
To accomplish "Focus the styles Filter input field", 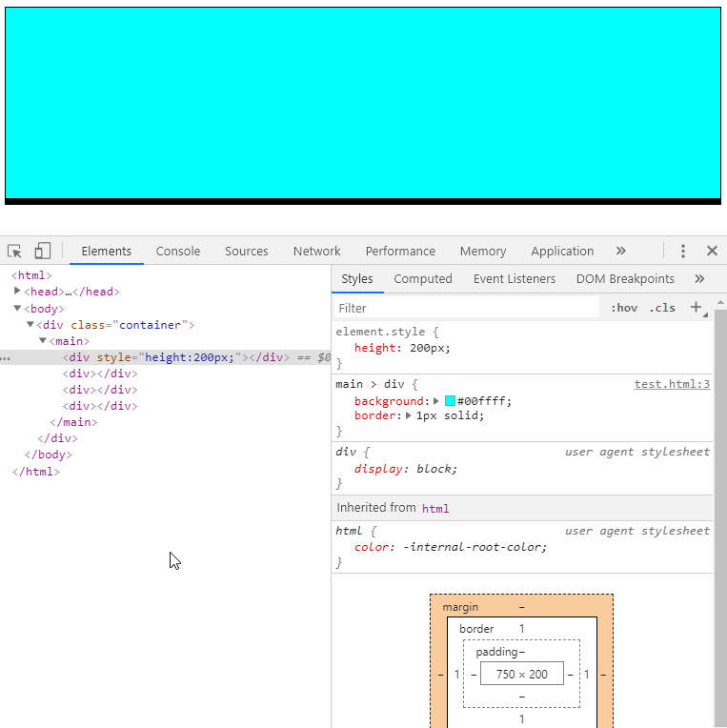I will pyautogui.click(x=467, y=308).
